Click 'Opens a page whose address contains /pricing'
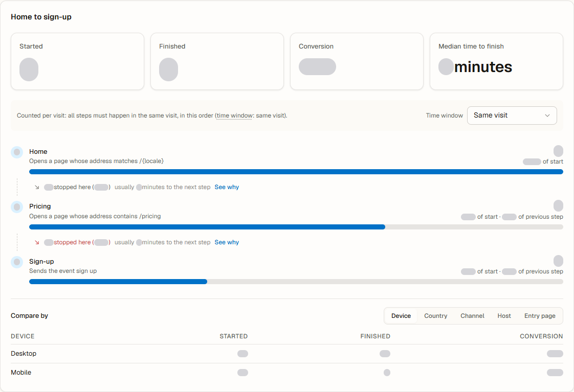574x392 pixels. 95,216
